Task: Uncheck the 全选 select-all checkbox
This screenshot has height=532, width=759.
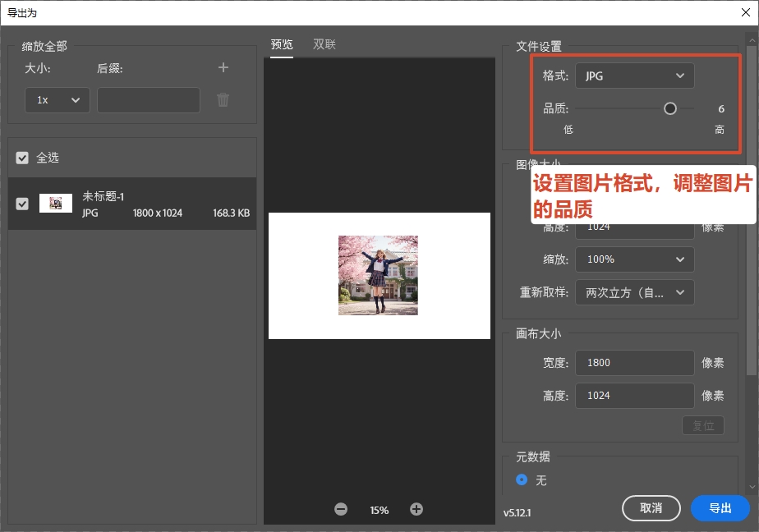Action: click(x=21, y=157)
